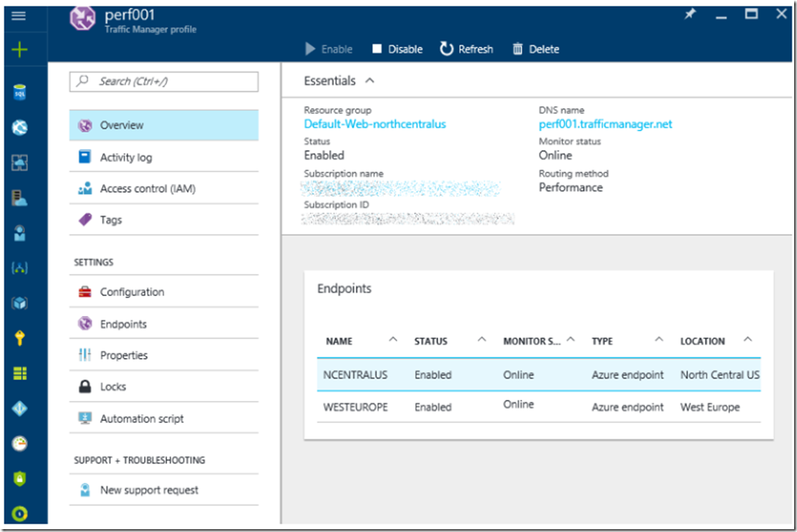Click the Enable play icon

coord(310,48)
